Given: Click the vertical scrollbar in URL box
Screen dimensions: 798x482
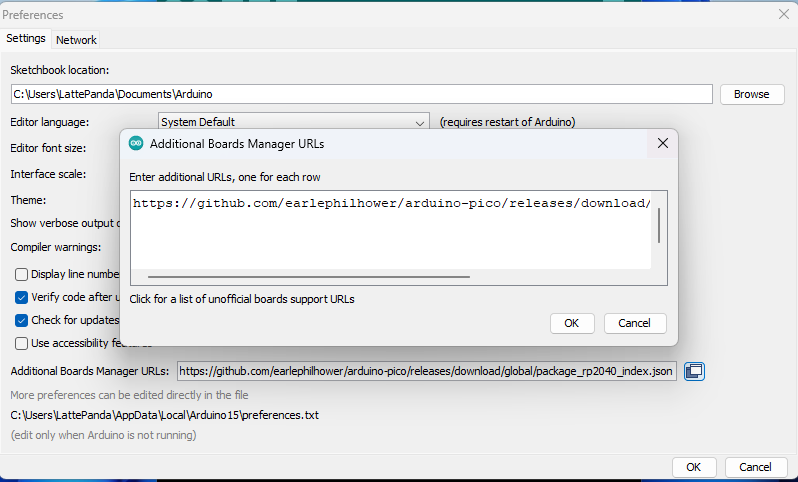Looking at the screenshot, I should pyautogui.click(x=659, y=226).
